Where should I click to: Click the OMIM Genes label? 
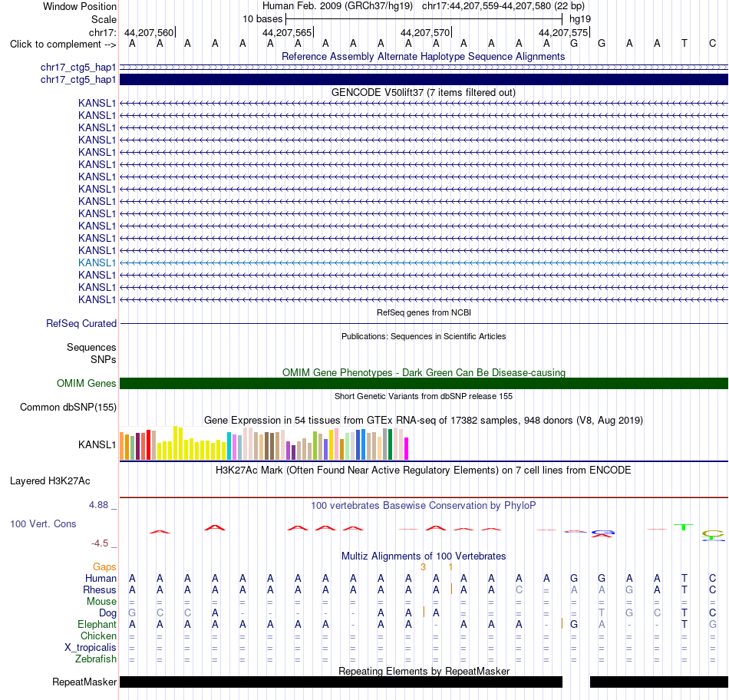point(86,383)
